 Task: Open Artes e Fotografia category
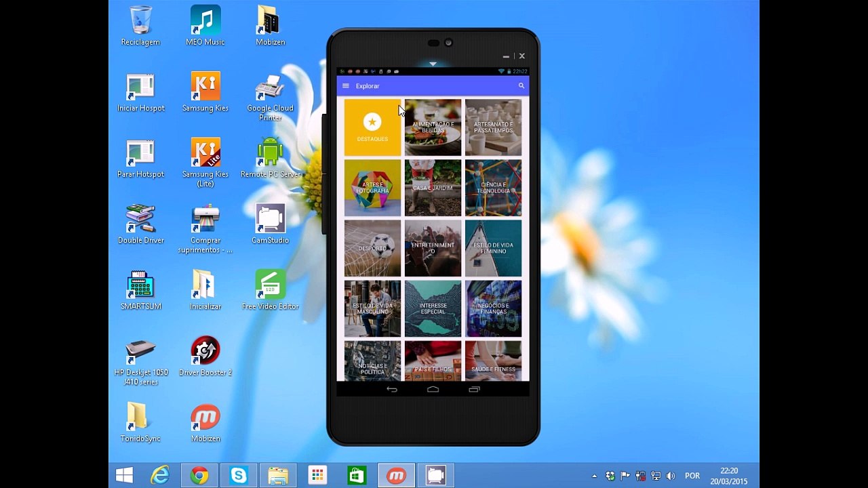tap(372, 188)
